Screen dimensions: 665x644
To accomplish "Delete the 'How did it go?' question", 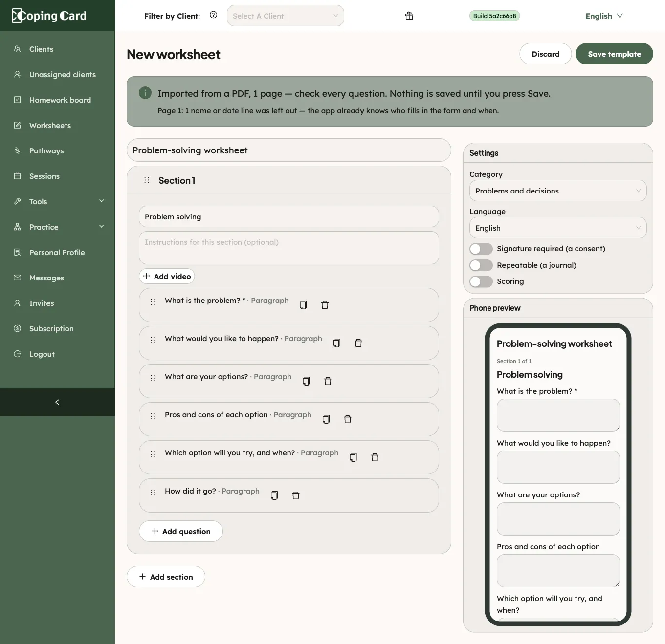I will click(x=295, y=495).
